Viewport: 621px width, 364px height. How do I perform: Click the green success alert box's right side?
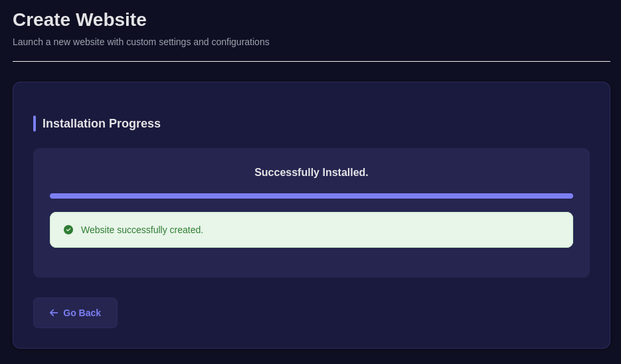click(x=531, y=230)
